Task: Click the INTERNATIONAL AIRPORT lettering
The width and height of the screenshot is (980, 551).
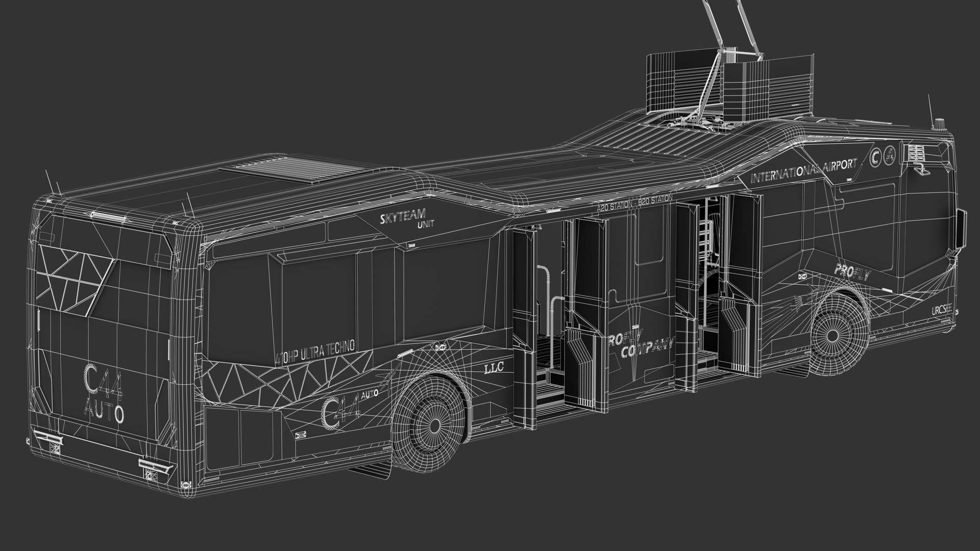Action: 804,170
